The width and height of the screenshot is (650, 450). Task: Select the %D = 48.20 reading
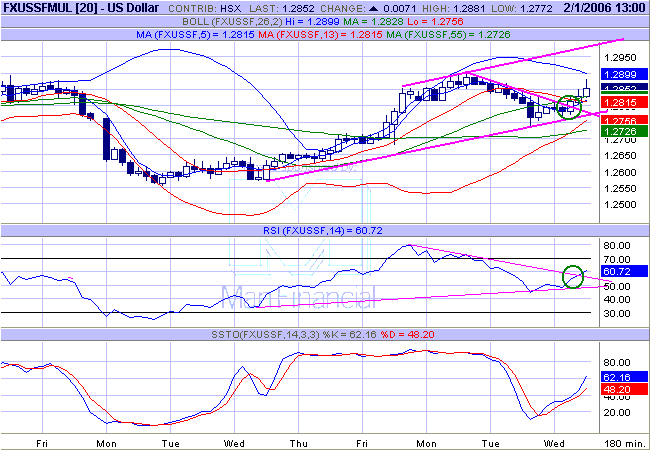point(407,334)
